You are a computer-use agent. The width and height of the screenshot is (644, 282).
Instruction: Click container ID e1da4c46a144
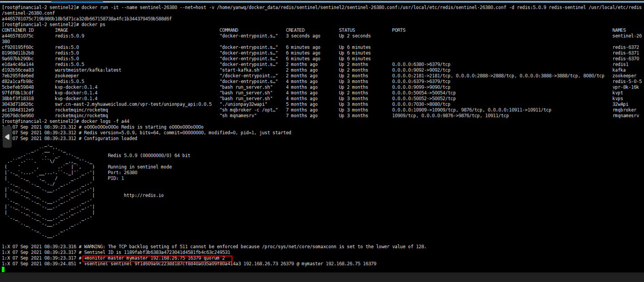(x=18, y=64)
